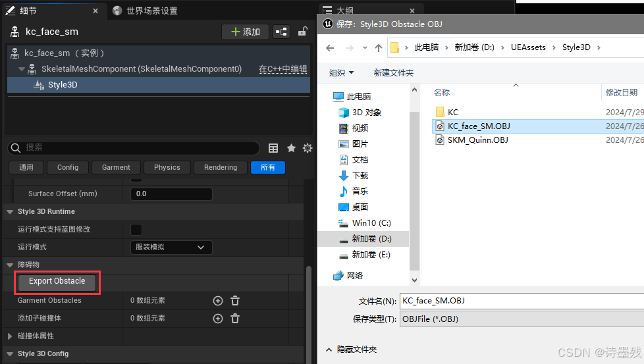This screenshot has width=644, height=364.
Task: Clear the Garment Obstacles array trash icon
Action: 235,301
